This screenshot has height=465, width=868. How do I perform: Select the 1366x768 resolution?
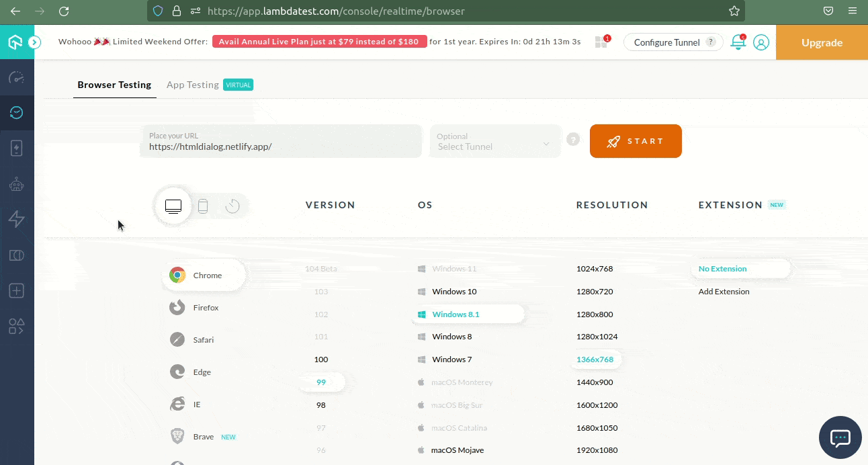[595, 359]
